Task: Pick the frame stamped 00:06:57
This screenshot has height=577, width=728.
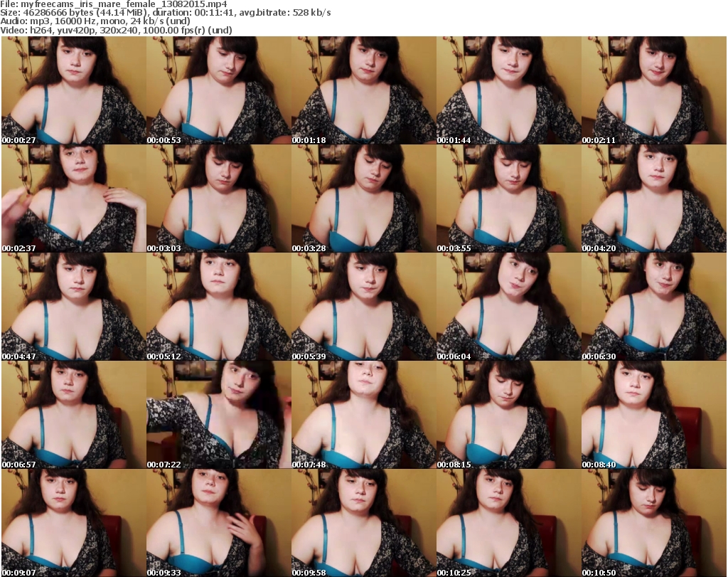Action: 74,414
